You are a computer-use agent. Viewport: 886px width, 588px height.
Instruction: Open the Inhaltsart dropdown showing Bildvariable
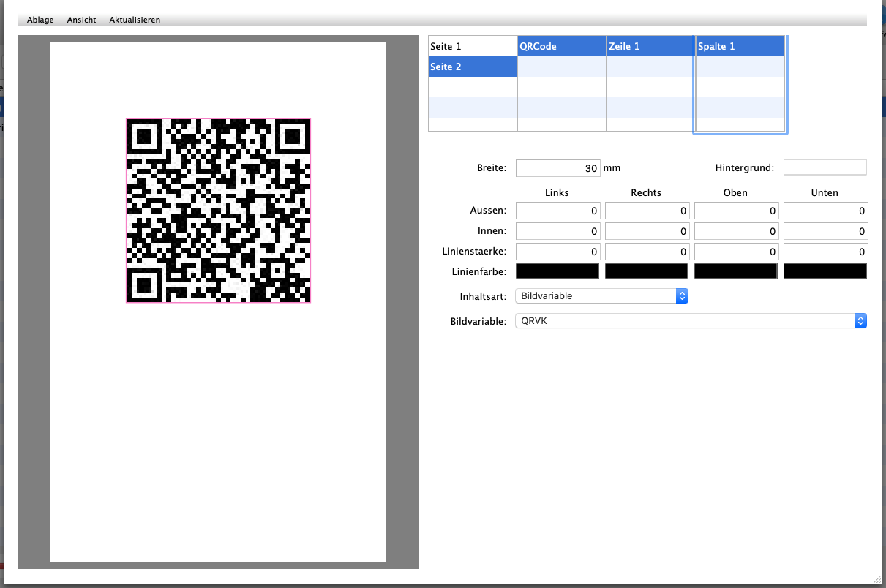coord(602,296)
